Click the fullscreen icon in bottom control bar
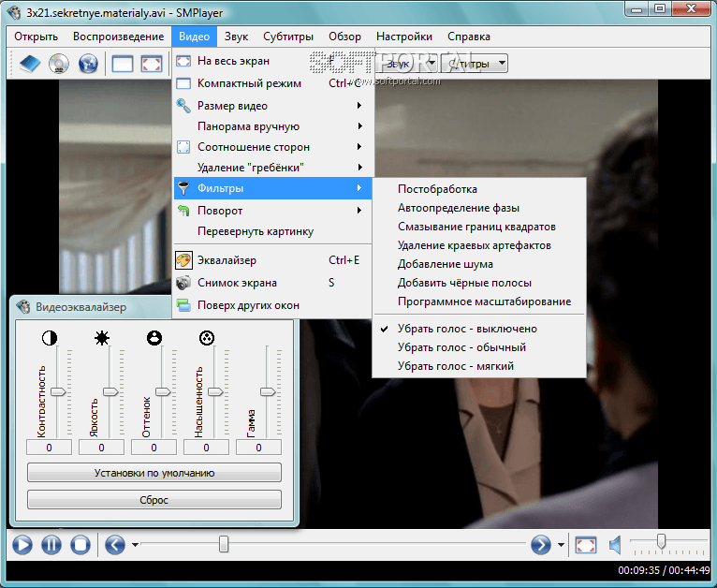This screenshot has width=717, height=588. pos(586,545)
